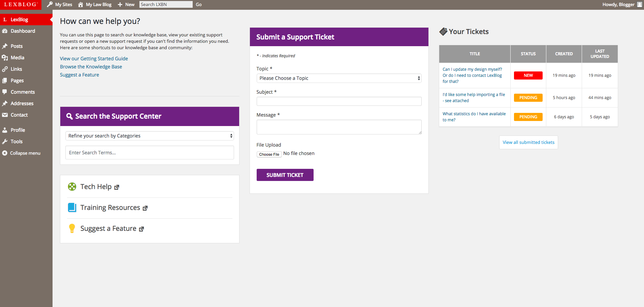This screenshot has width=644, height=307.
Task: Select the LexBlog sidebar menu item
Action: coord(26,20)
